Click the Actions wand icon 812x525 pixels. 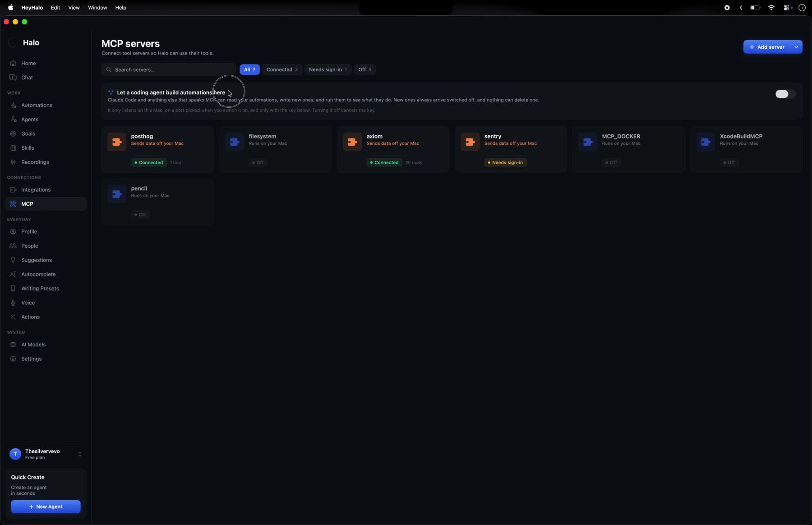(13, 317)
